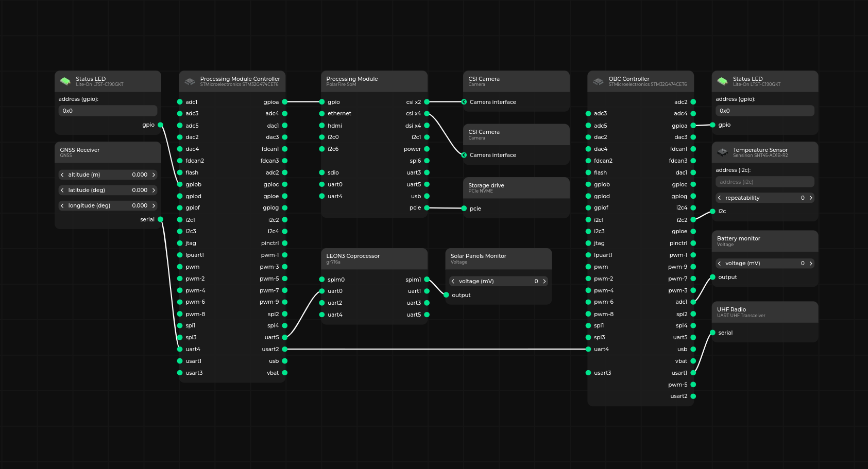Click the pcie port on Storage drive node

point(464,209)
